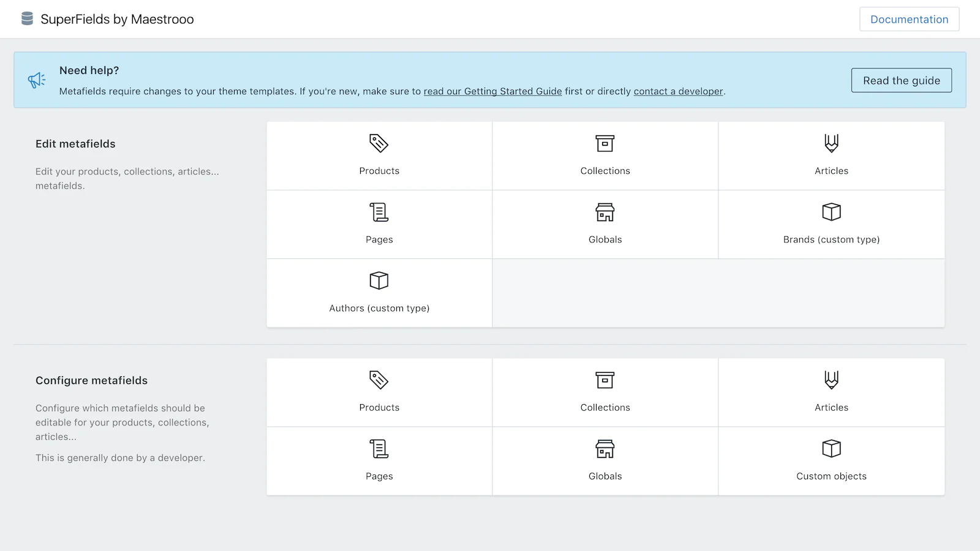The image size is (980, 551).
Task: Click Globals label in Edit metafields
Action: 605,239
